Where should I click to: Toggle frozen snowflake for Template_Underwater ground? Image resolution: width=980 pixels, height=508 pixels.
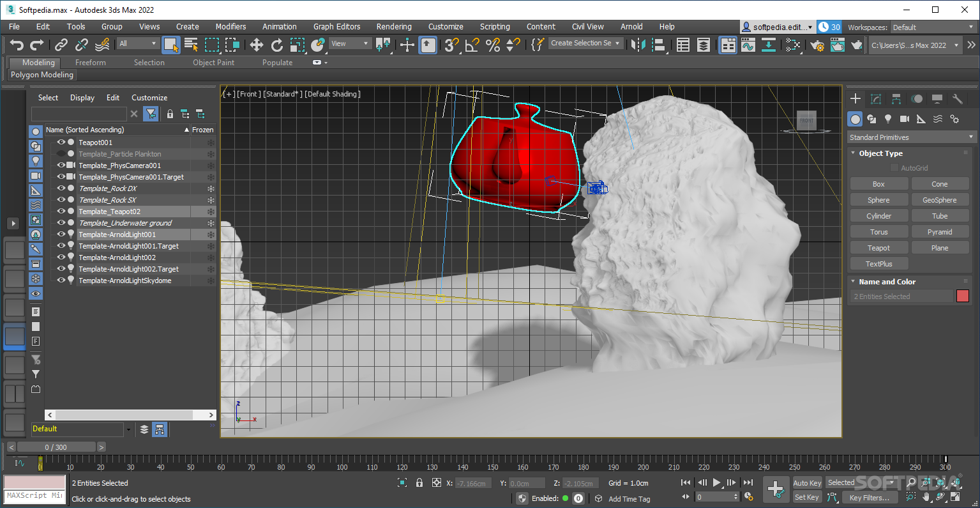click(211, 223)
